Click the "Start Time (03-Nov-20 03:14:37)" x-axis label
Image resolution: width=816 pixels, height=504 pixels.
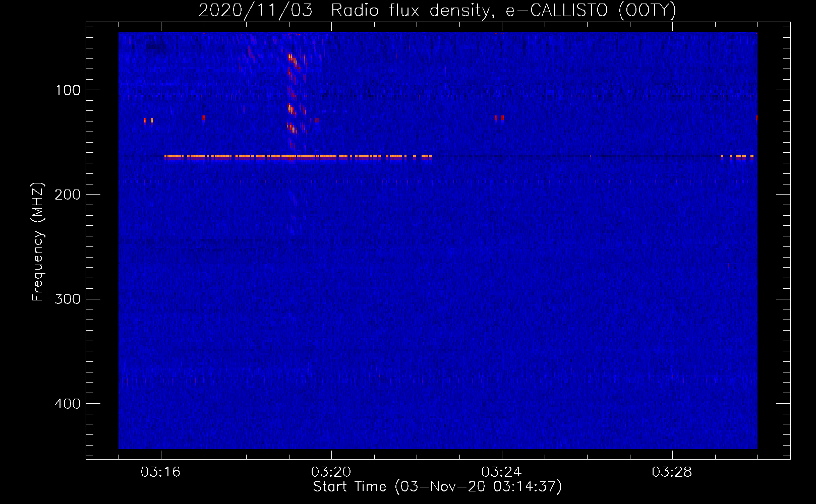pos(437,487)
